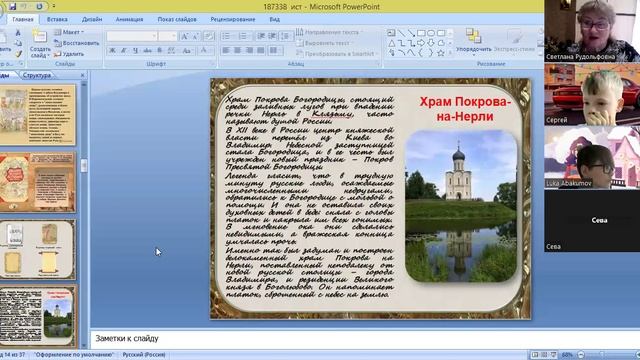Image resolution: width=640 pixels, height=360 pixels.
Task: Select the Oval shape in gallery
Action: (x=431, y=33)
